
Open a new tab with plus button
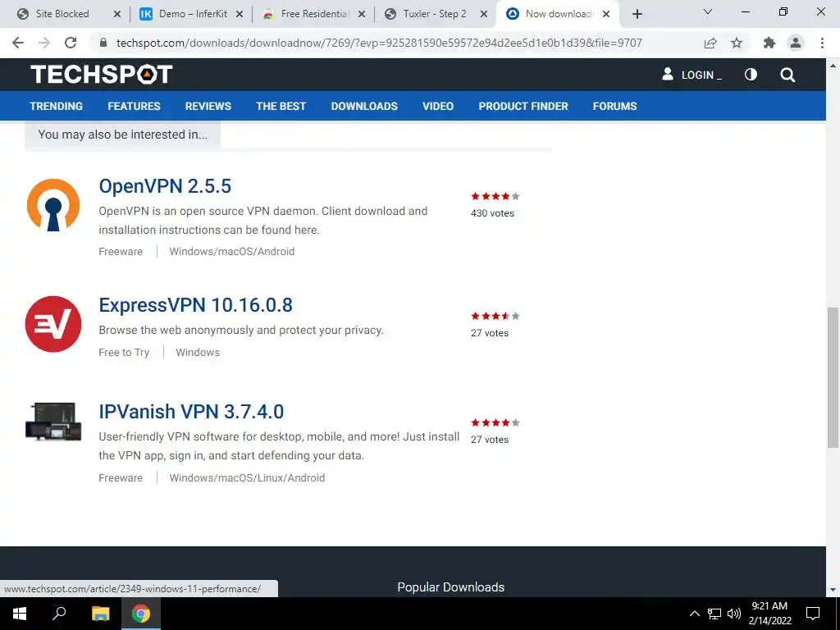[637, 14]
